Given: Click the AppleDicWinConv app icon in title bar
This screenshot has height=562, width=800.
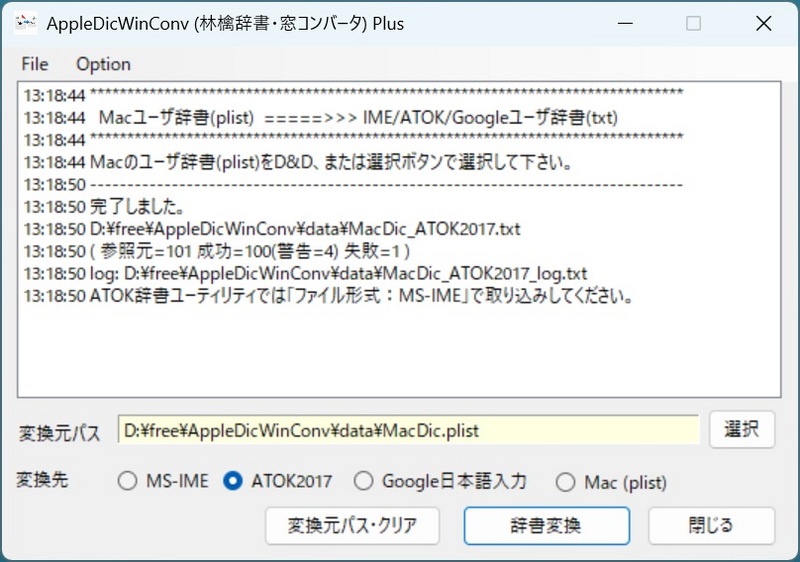Looking at the screenshot, I should point(25,23).
